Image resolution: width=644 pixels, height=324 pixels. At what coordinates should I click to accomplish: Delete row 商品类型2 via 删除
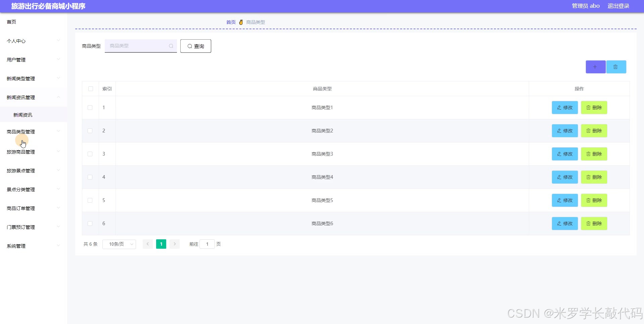[x=594, y=131]
